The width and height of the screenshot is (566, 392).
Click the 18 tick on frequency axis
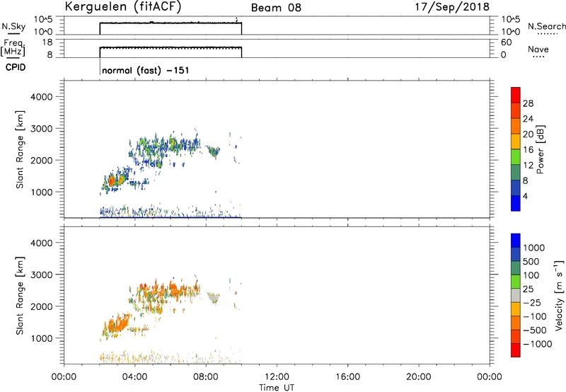pos(48,42)
